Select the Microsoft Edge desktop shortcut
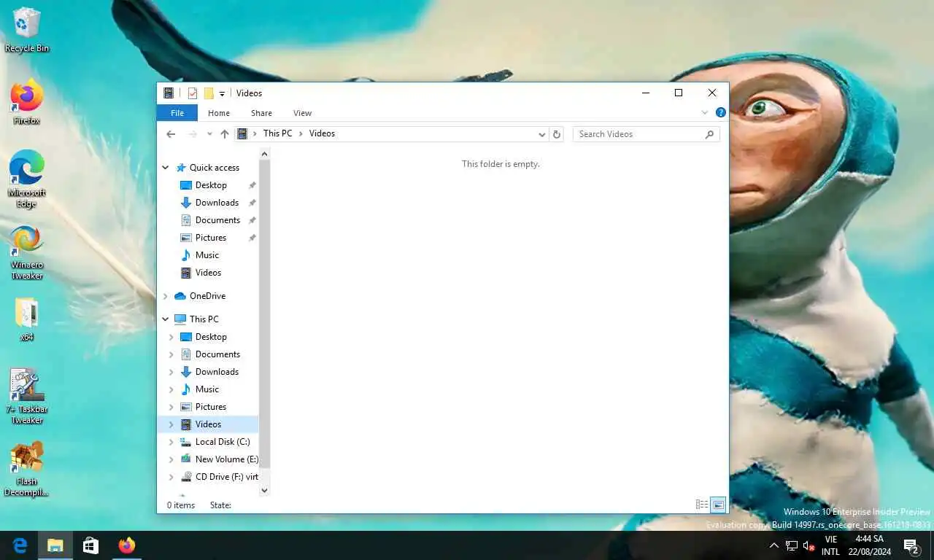This screenshot has height=560, width=934. click(27, 179)
